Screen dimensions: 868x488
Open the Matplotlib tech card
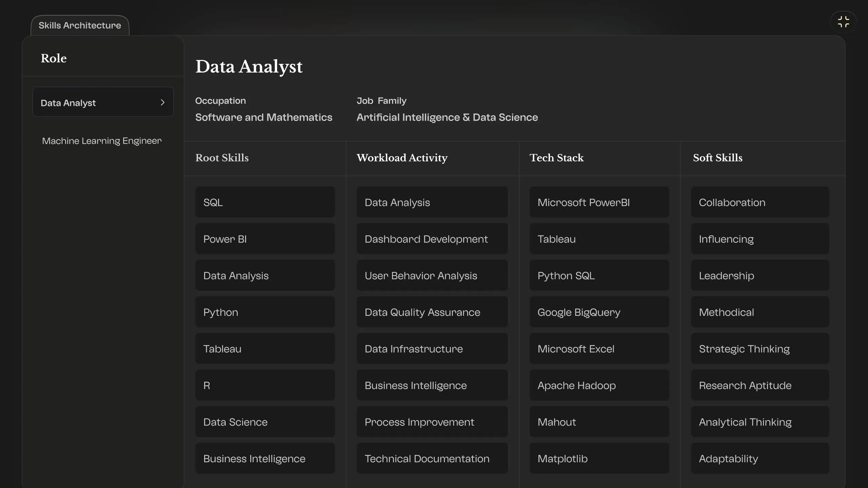(599, 459)
